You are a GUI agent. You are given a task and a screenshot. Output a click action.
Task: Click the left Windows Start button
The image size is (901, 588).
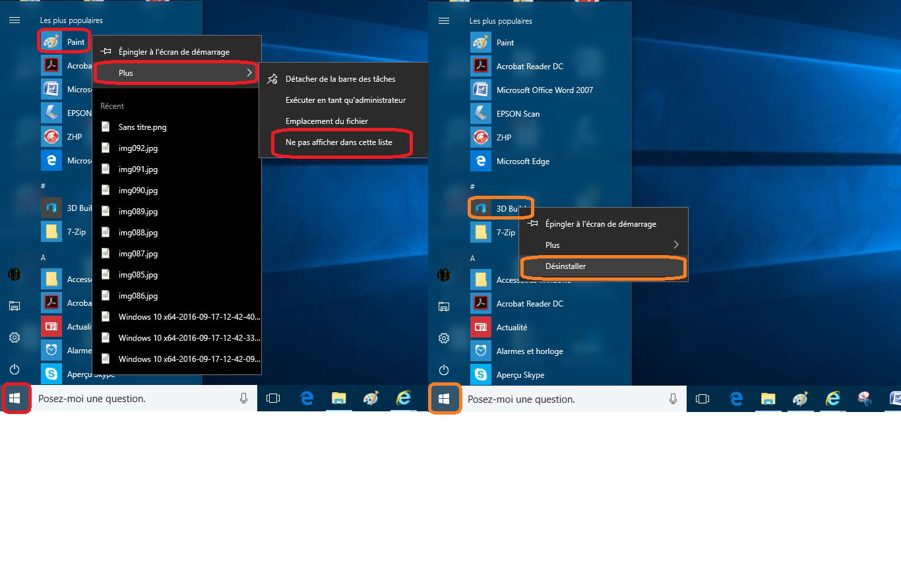pos(16,398)
